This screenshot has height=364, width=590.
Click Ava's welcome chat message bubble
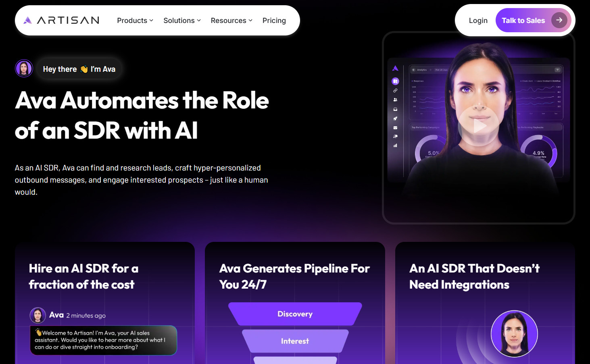click(103, 340)
